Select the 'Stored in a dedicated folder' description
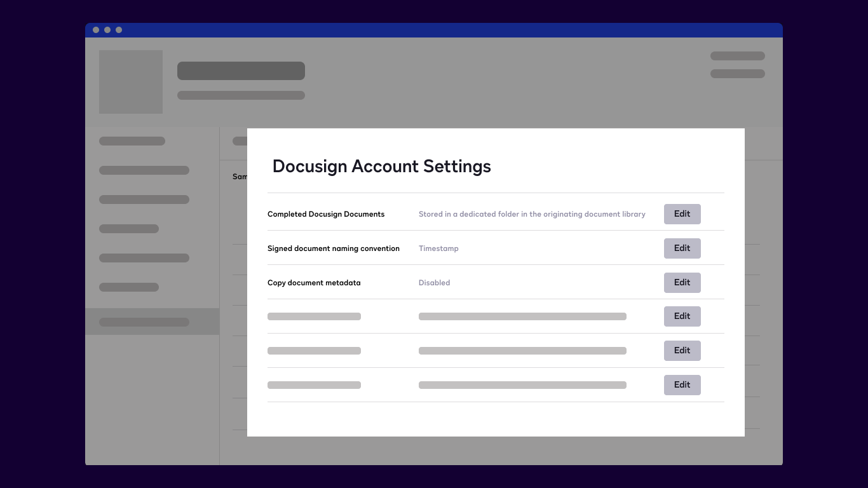868x488 pixels. 532,214
